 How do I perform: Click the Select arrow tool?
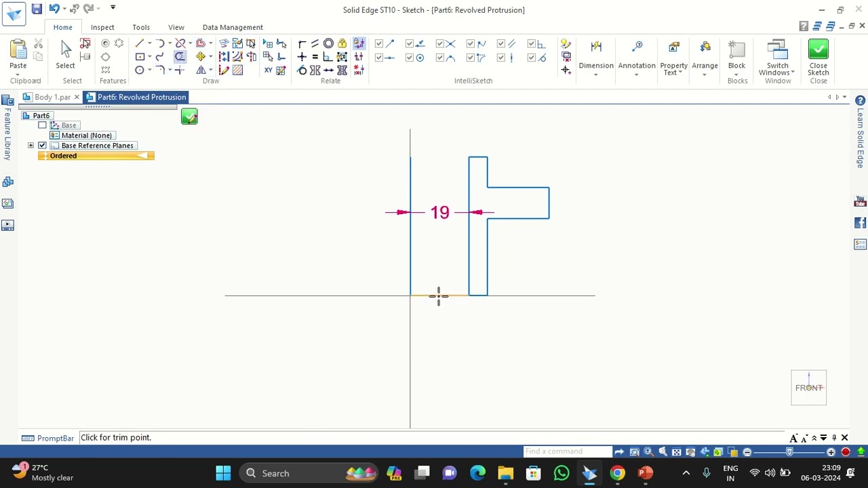coord(66,54)
